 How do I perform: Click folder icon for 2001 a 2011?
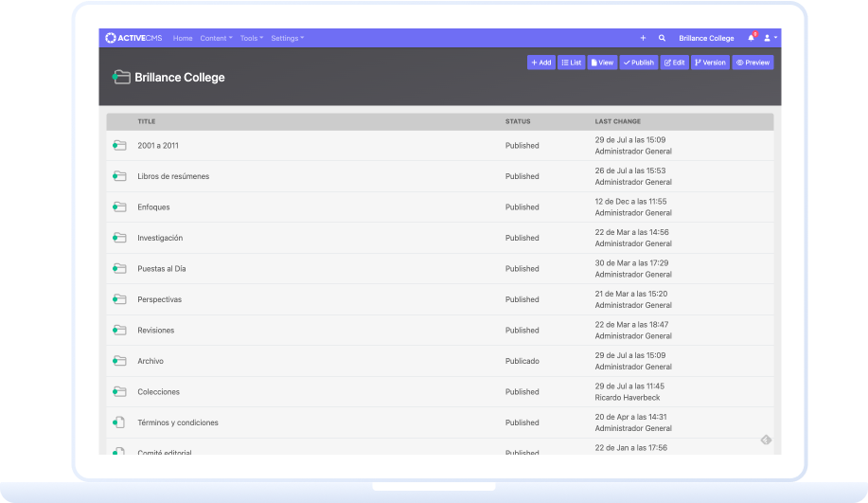click(x=119, y=146)
